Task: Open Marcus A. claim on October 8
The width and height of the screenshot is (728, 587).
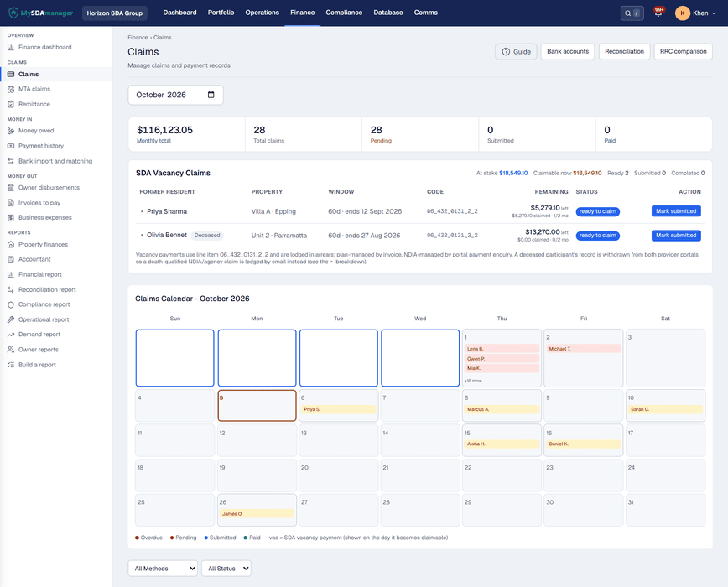Action: [502, 409]
